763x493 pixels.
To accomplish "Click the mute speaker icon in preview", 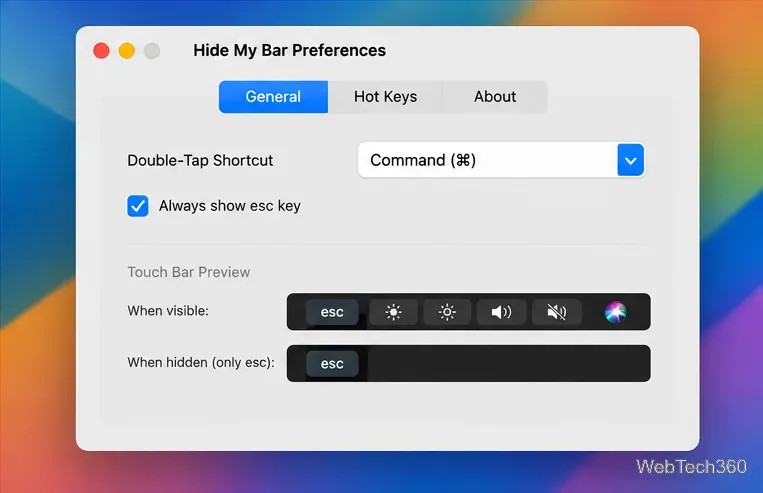I will click(x=557, y=312).
